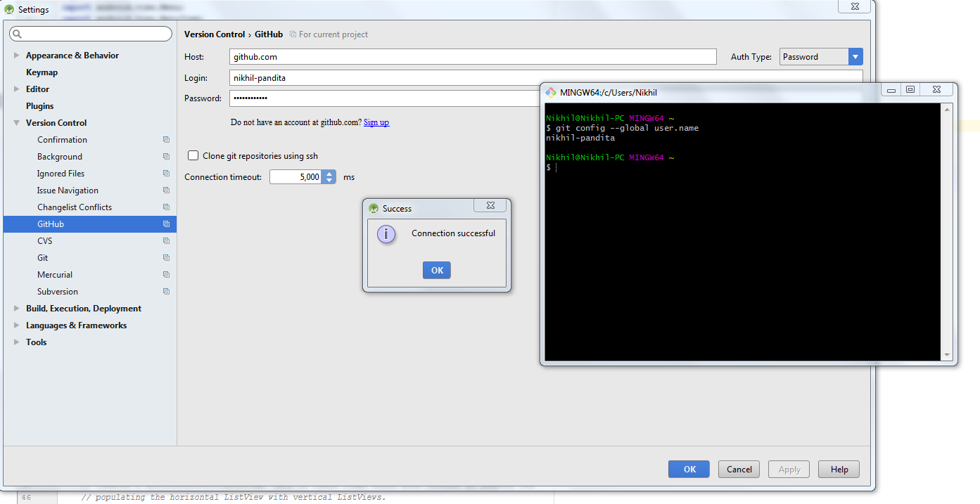Viewport: 980px width, 504px height.
Task: Select Plugins settings page
Action: pyautogui.click(x=39, y=106)
